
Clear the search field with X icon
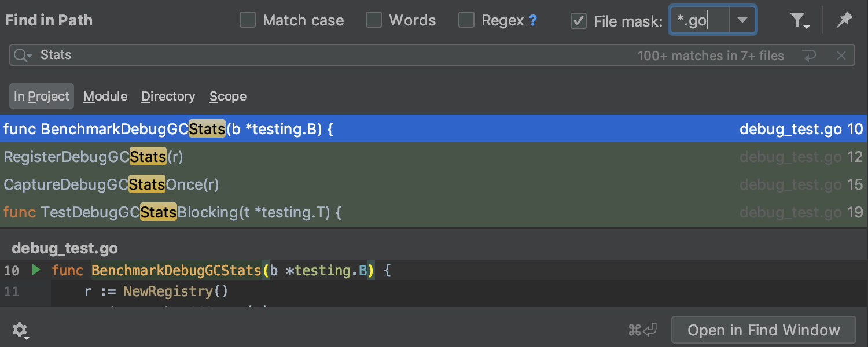[841, 56]
